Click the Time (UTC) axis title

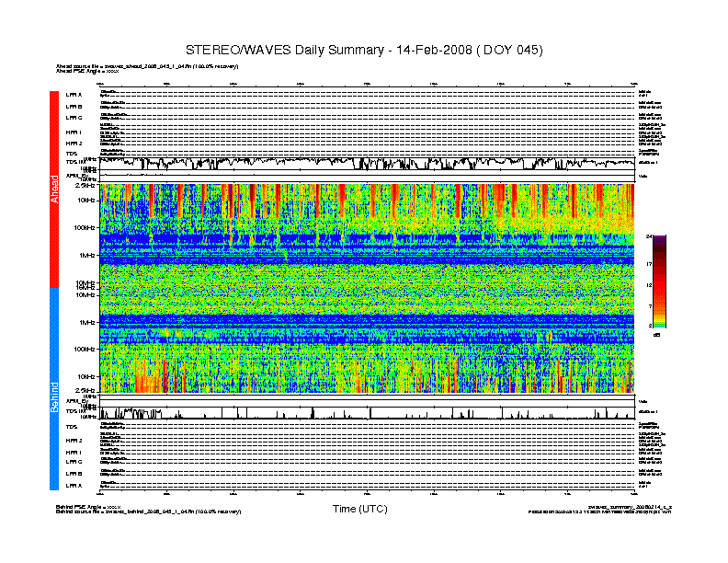359,509
